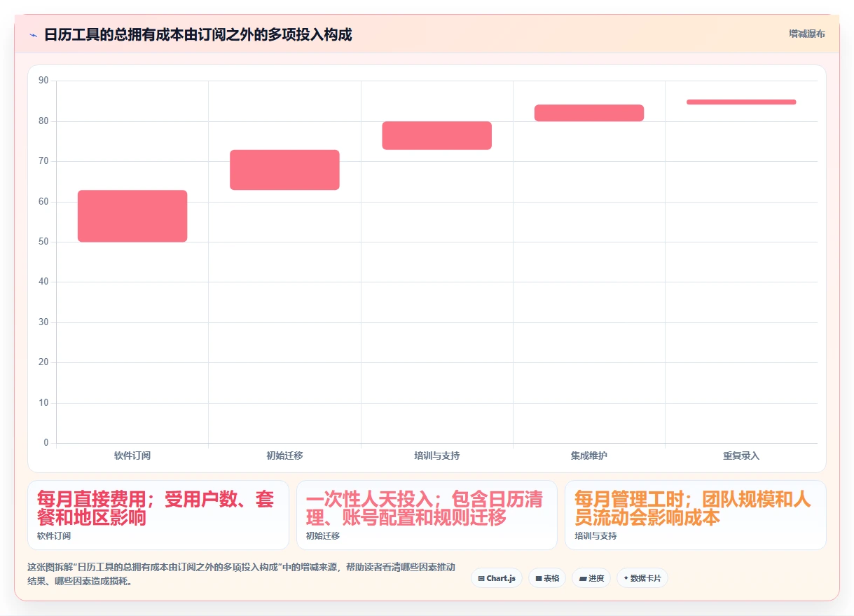The width and height of the screenshot is (854, 616).
Task: Select the 表格 tag pill
Action: (x=547, y=578)
